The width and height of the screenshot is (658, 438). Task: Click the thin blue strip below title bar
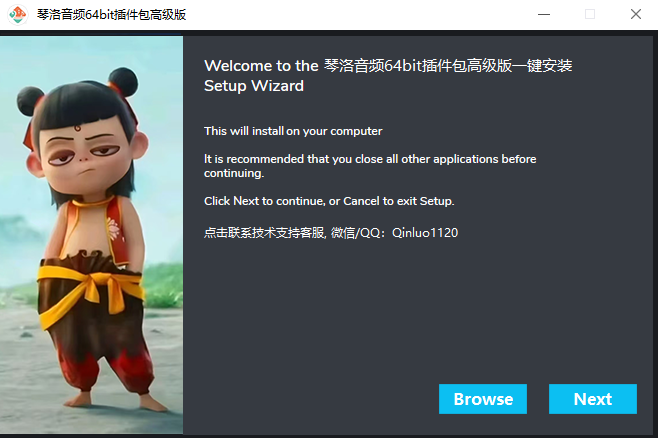91,33
